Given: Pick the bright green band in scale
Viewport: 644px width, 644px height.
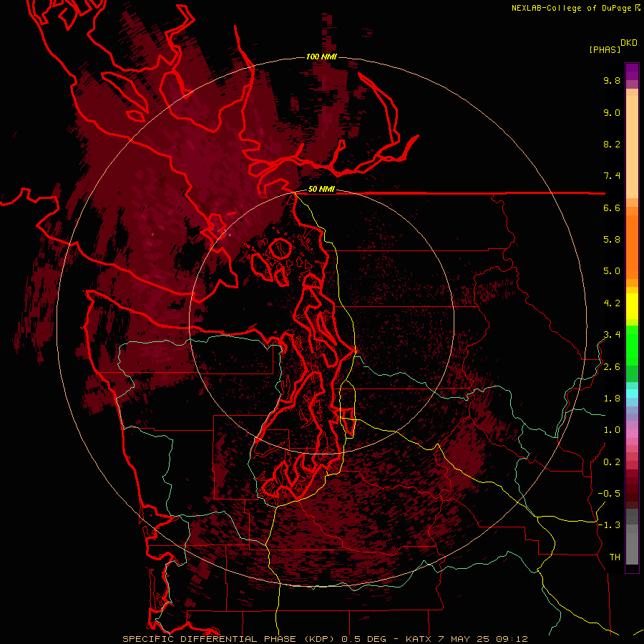Looking at the screenshot, I should click(x=632, y=346).
